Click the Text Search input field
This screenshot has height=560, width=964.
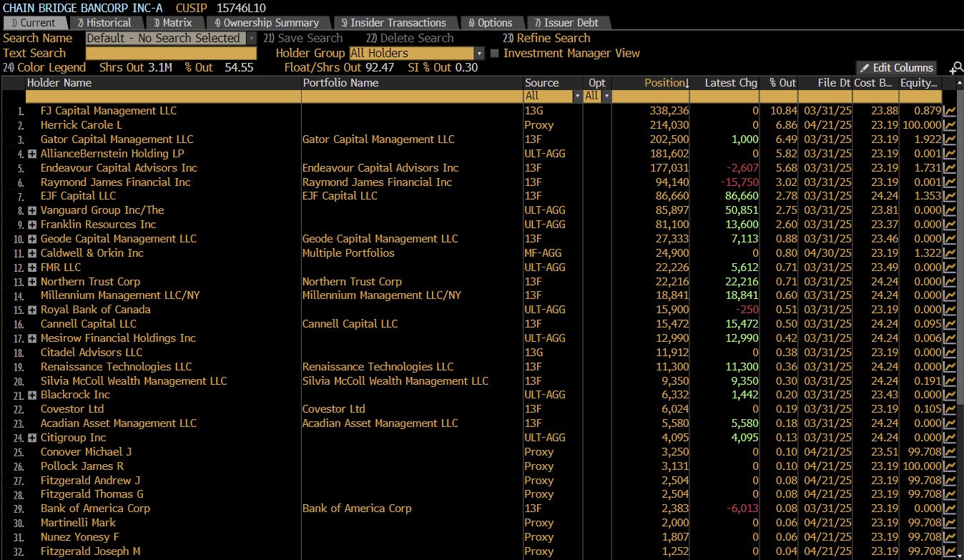tap(171, 54)
